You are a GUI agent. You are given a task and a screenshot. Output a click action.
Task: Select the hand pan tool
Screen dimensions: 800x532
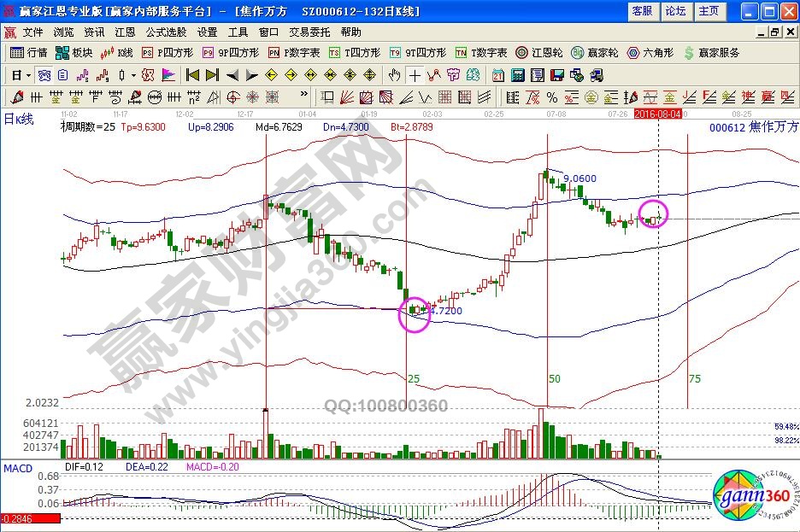(x=395, y=74)
